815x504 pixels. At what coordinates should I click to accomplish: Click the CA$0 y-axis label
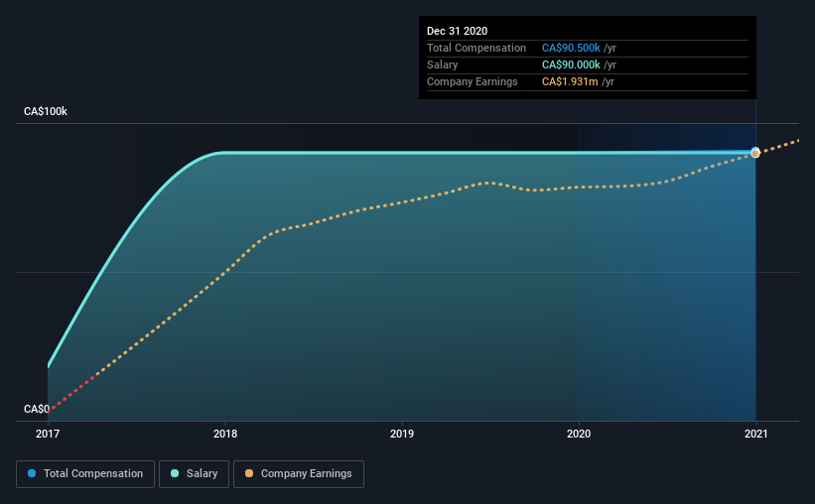pyautogui.click(x=37, y=409)
